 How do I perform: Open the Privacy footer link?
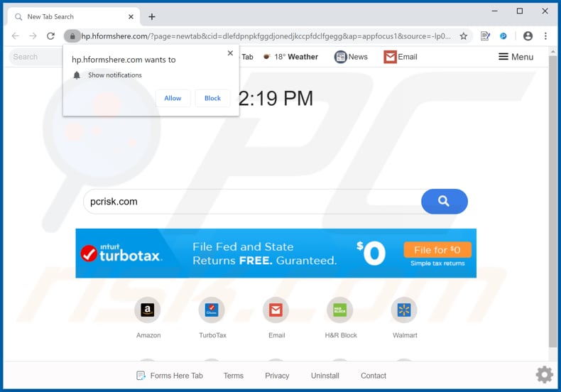277,376
